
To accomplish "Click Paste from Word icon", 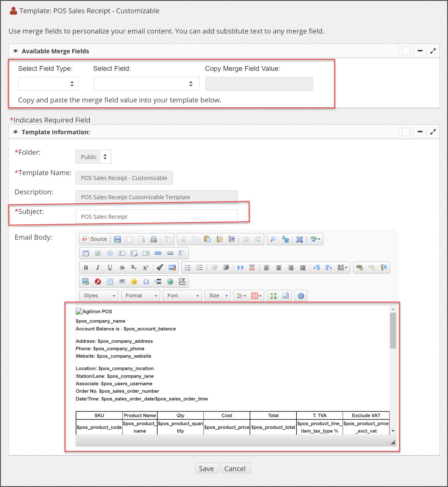I will click(x=232, y=239).
